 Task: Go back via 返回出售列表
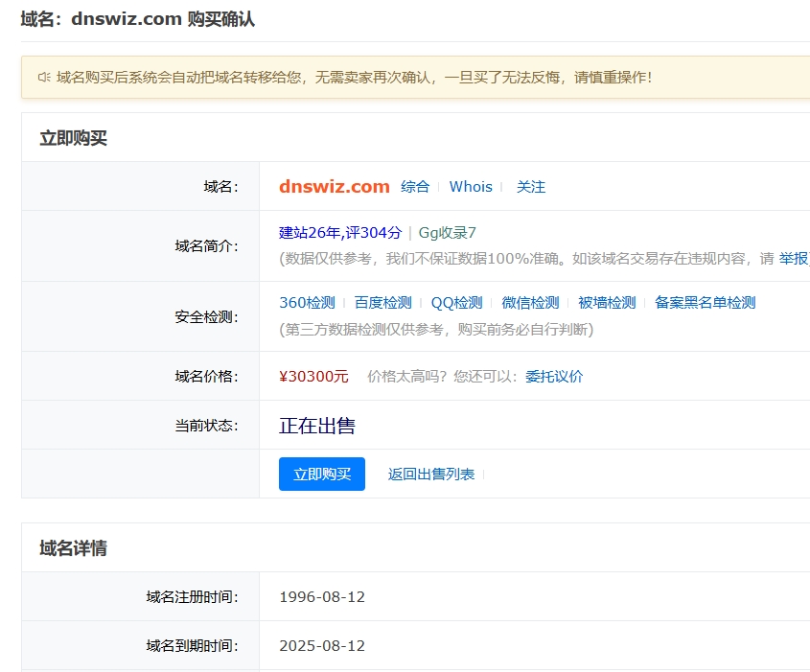pos(430,475)
